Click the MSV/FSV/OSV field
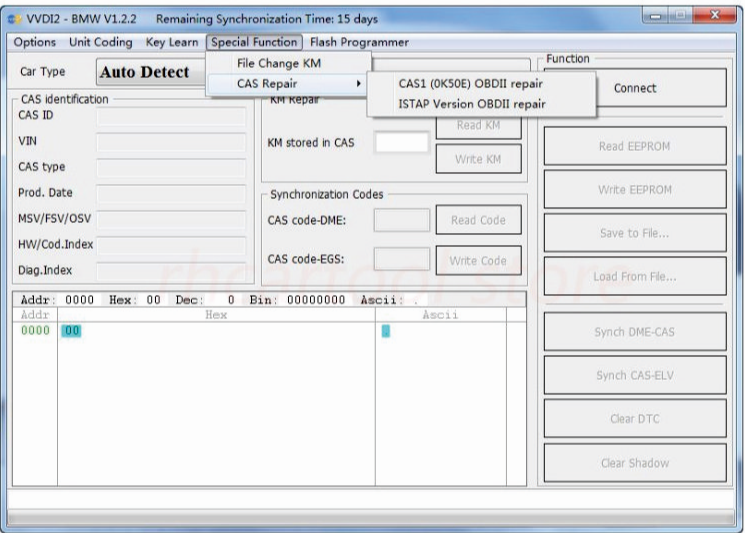This screenshot has width=745, height=533. tap(172, 219)
